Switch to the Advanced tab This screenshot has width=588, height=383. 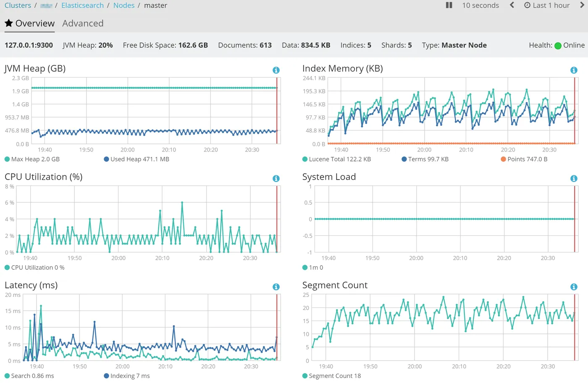83,23
